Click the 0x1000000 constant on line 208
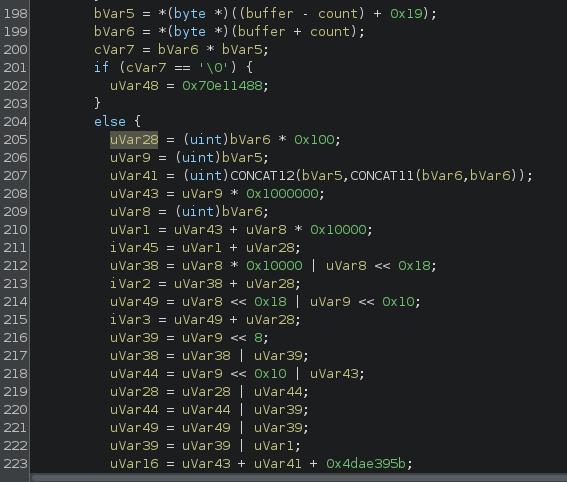Viewport: 567px width, 482px height. tap(282, 194)
